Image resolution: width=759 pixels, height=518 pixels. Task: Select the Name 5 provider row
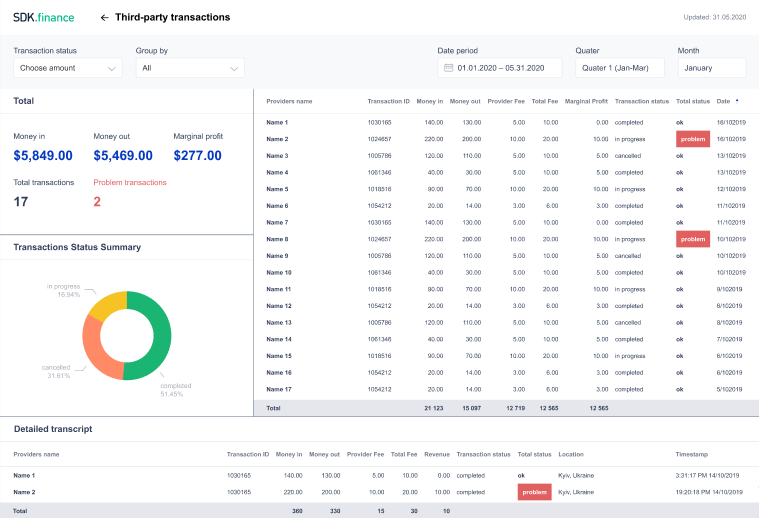[506, 189]
